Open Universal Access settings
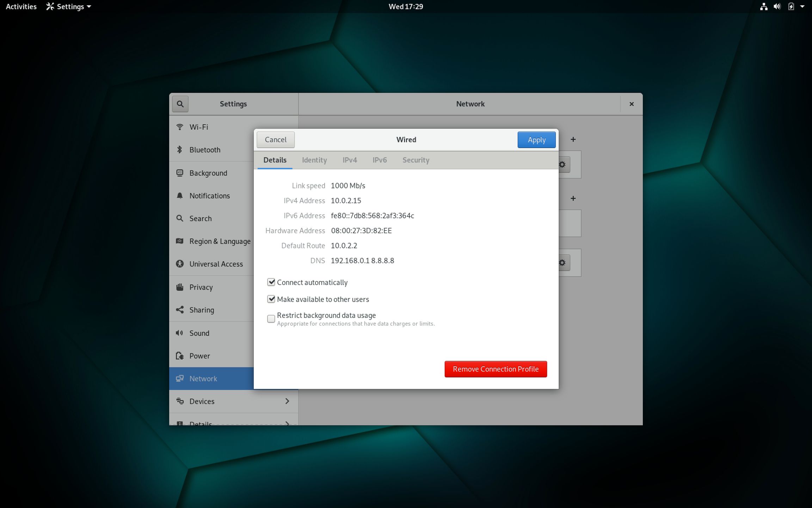Image resolution: width=812 pixels, height=508 pixels. [216, 264]
